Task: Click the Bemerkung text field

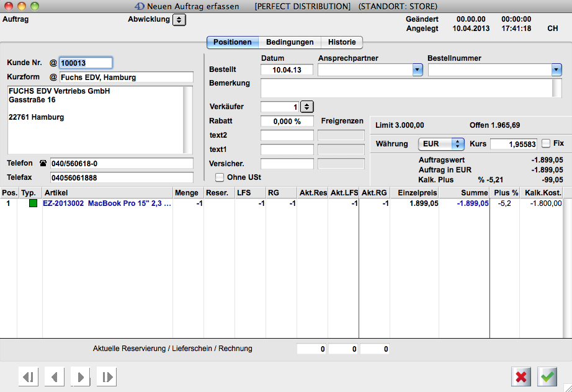Action: click(x=406, y=88)
